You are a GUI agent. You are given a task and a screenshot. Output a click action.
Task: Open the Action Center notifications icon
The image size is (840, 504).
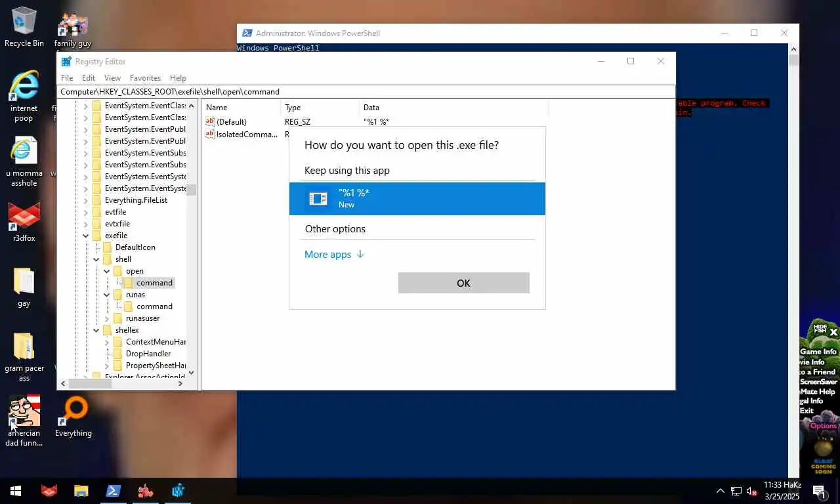819,491
